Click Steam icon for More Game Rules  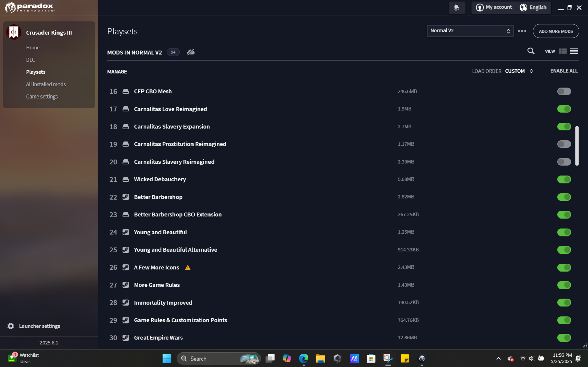pyautogui.click(x=125, y=285)
